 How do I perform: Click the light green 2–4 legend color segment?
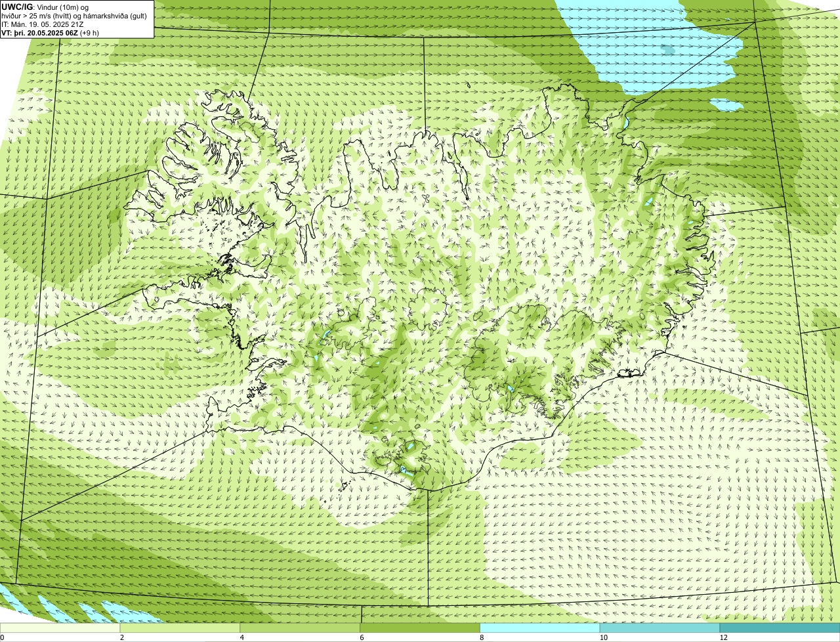180,628
